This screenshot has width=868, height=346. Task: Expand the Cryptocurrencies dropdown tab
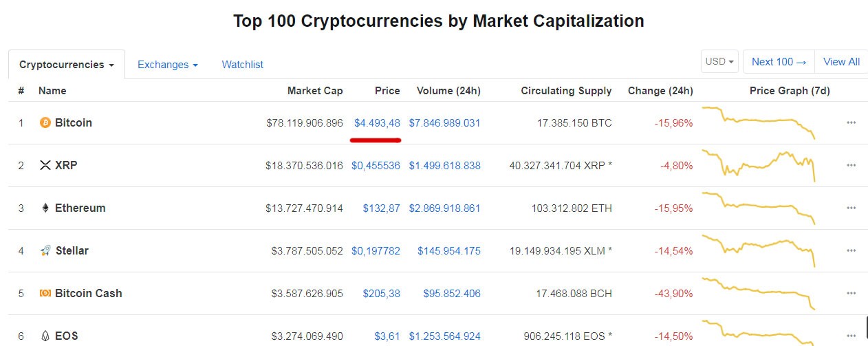67,65
